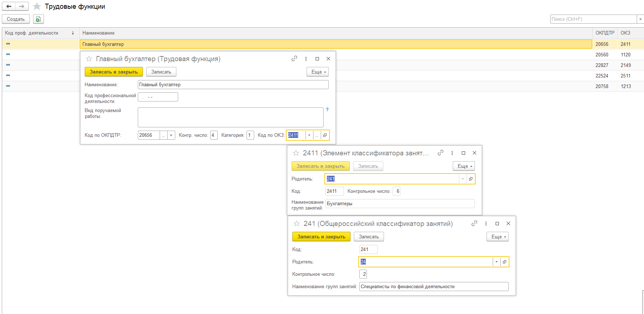Image resolution: width=644 pixels, height=314 pixels.
Task: Expand the Код по ОКЗ dropdown list
Action: tap(309, 135)
